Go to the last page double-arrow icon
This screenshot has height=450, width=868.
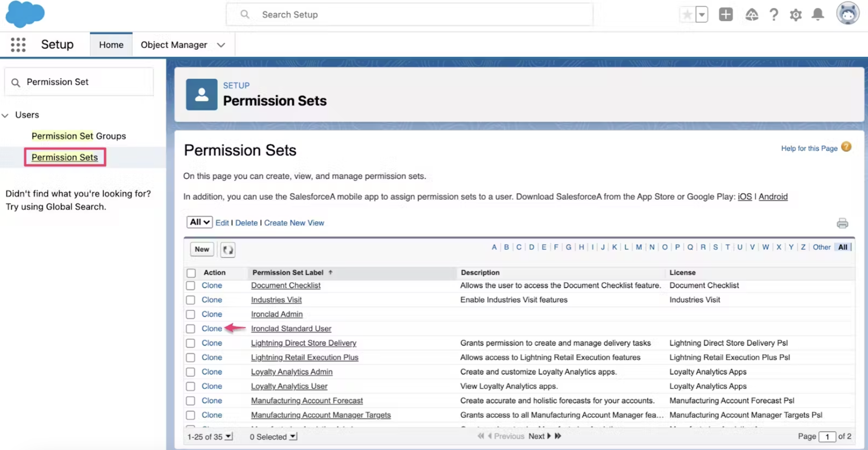tap(558, 436)
